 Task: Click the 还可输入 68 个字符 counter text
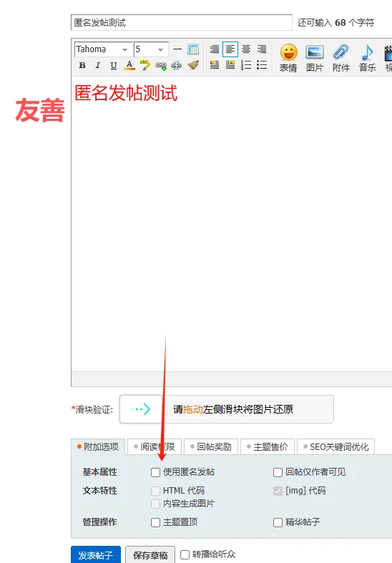click(336, 23)
